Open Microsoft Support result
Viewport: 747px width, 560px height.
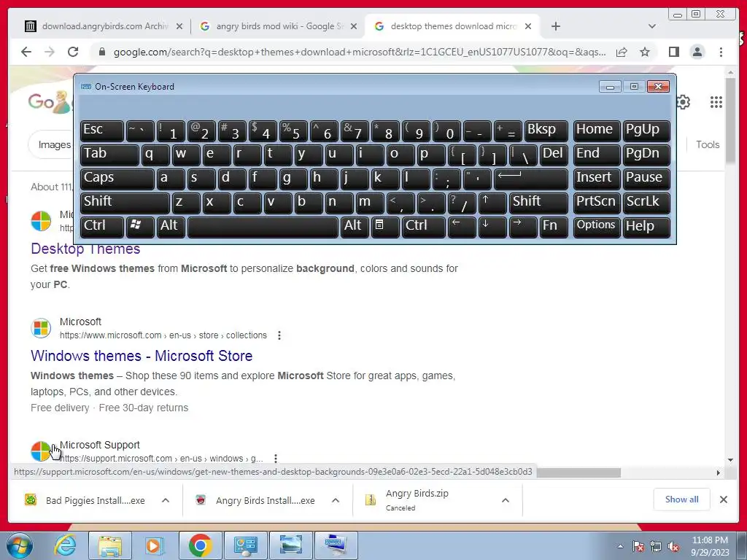[99, 445]
